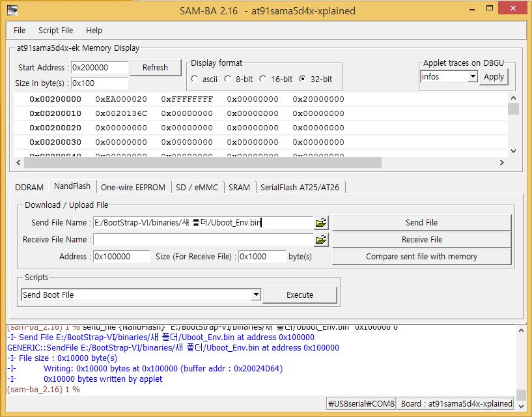Minimize the SAM-BA window
The image size is (532, 417).
[472, 9]
